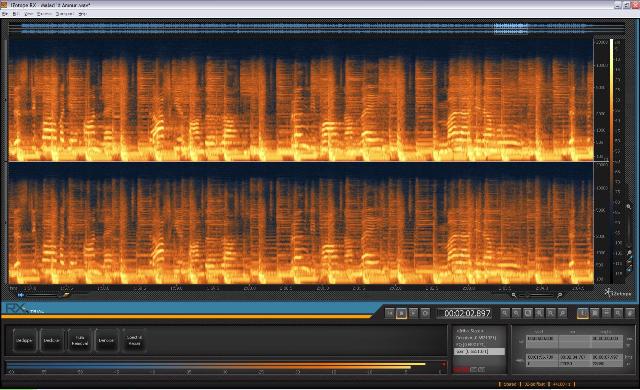Click the first zoom magnifier icon
Screen dimensions: 640x390
[505, 313]
